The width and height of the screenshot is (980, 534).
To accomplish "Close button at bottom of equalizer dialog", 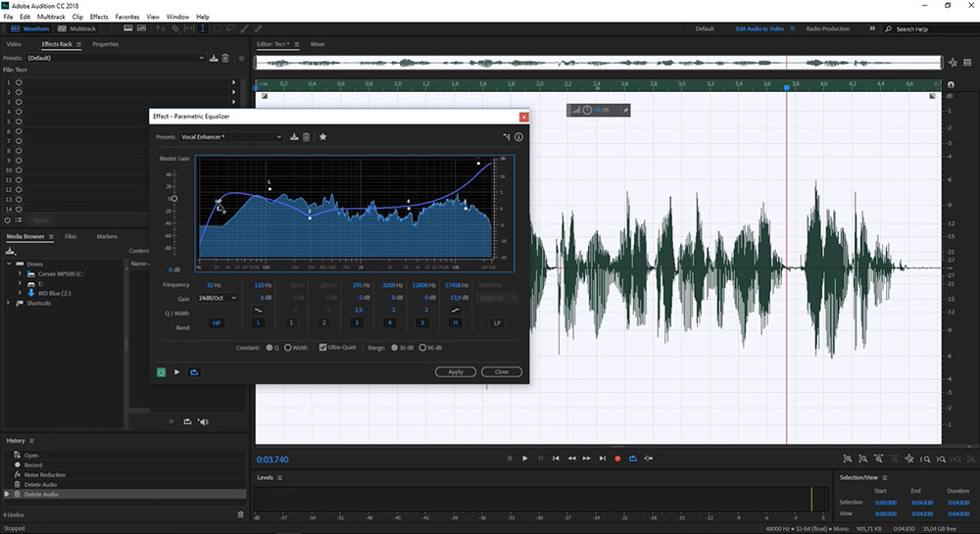I will click(501, 371).
